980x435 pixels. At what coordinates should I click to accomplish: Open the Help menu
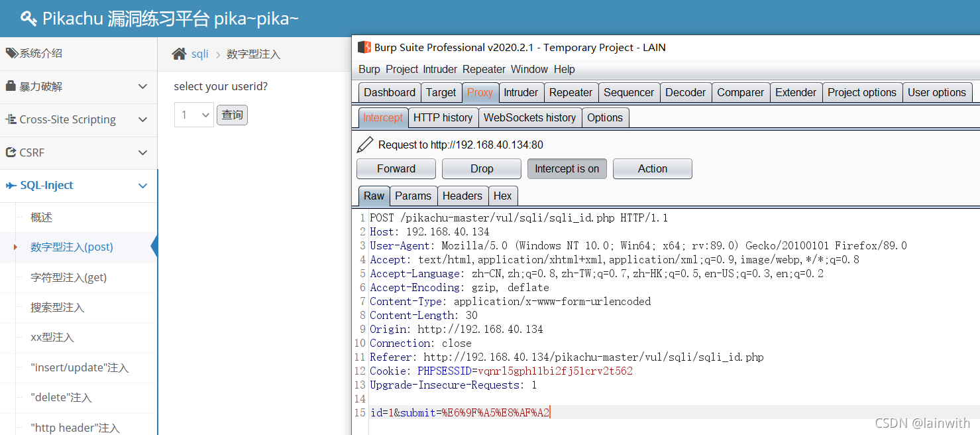[x=565, y=69]
